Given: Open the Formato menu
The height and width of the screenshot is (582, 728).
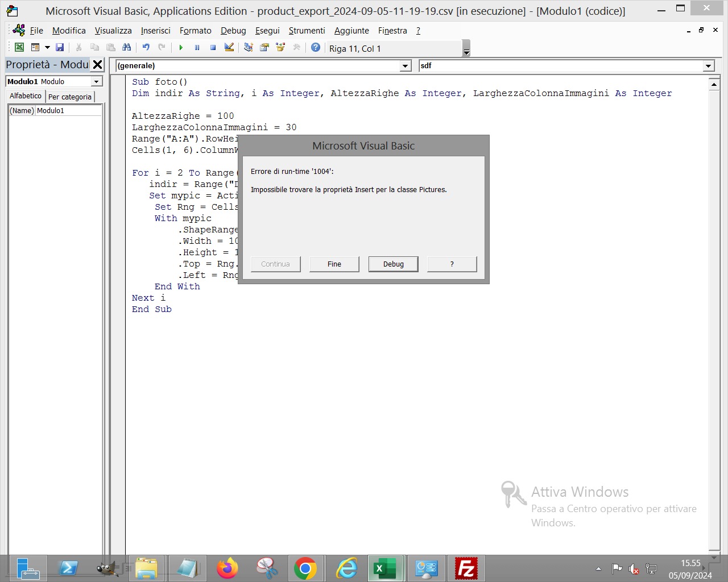Looking at the screenshot, I should [196, 31].
